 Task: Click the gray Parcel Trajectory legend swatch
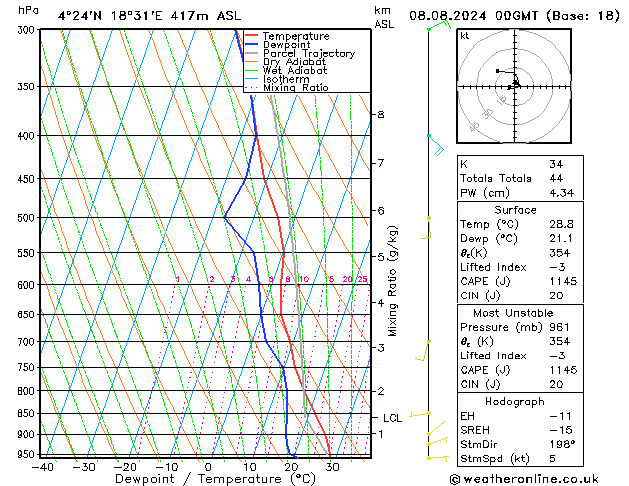[x=251, y=53]
